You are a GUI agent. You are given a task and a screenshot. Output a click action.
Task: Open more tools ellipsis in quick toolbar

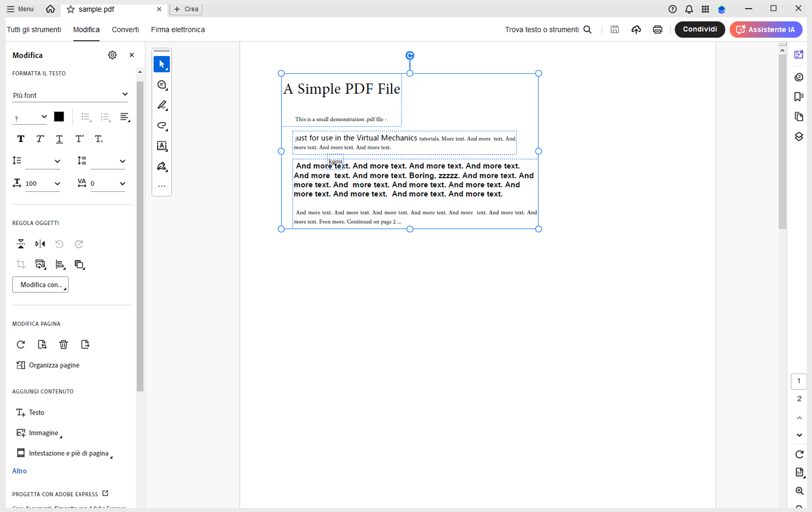pos(162,186)
